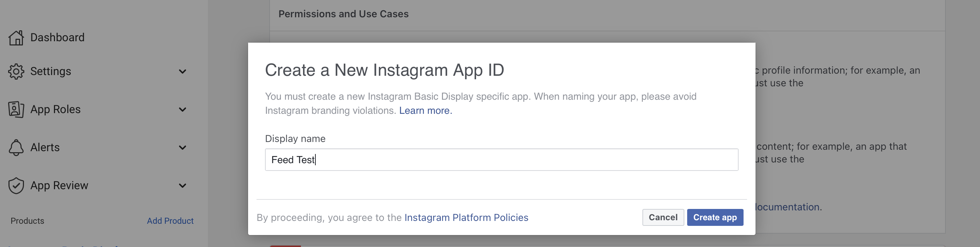Select Alerts in the sidebar
Viewport: 980px width, 247px height.
click(x=45, y=148)
